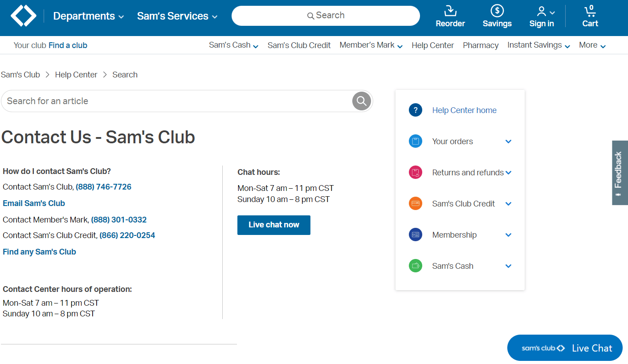
Task: Click the magnifier icon in article search
Action: pos(362,101)
